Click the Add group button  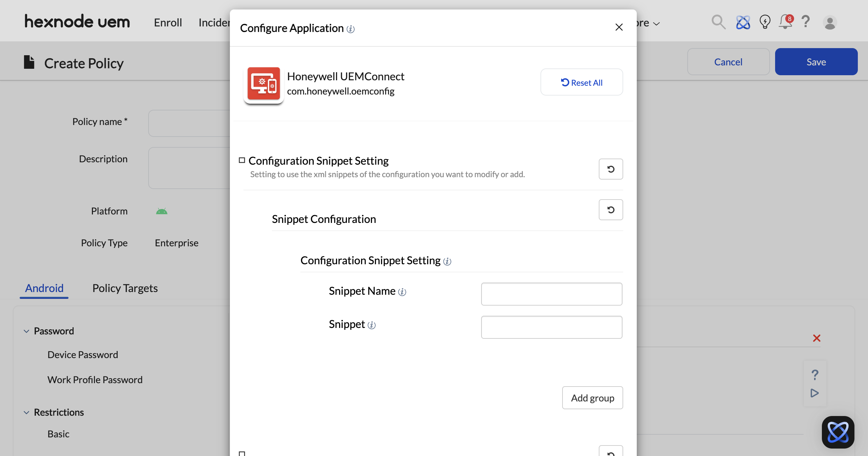[x=592, y=398]
